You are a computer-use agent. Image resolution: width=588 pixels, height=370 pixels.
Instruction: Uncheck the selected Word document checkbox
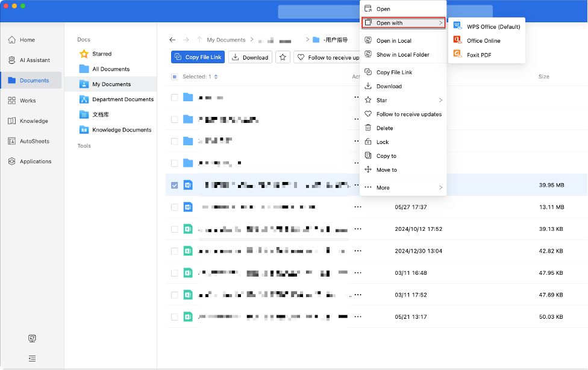(175, 186)
